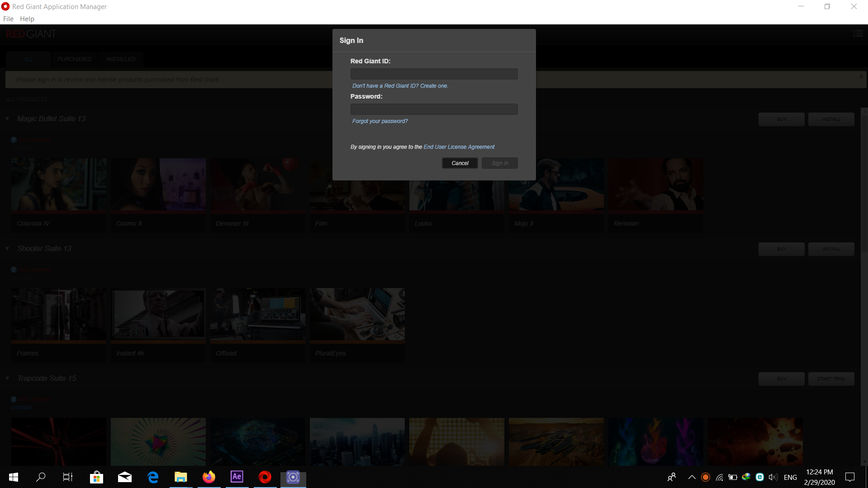
Task: Click the help icon under Trapcode Suite
Action: click(x=14, y=400)
